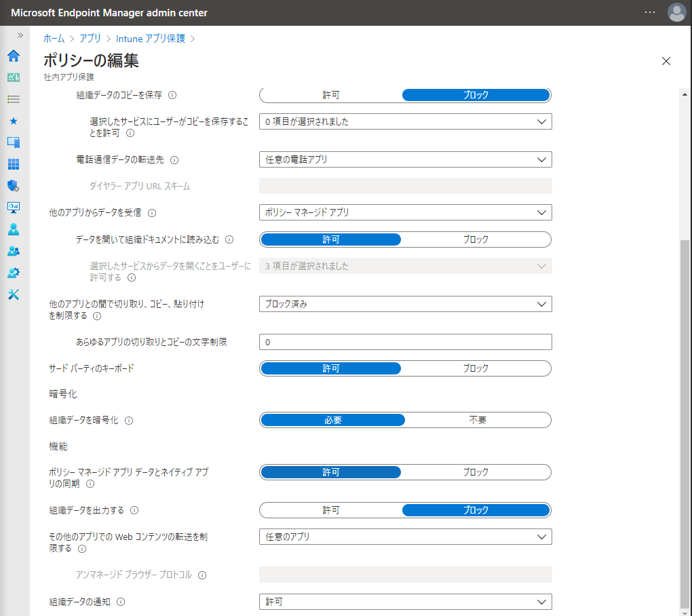Show info for ネイティブ アプリの同期
Image resolution: width=692 pixels, height=616 pixels.
click(90, 484)
